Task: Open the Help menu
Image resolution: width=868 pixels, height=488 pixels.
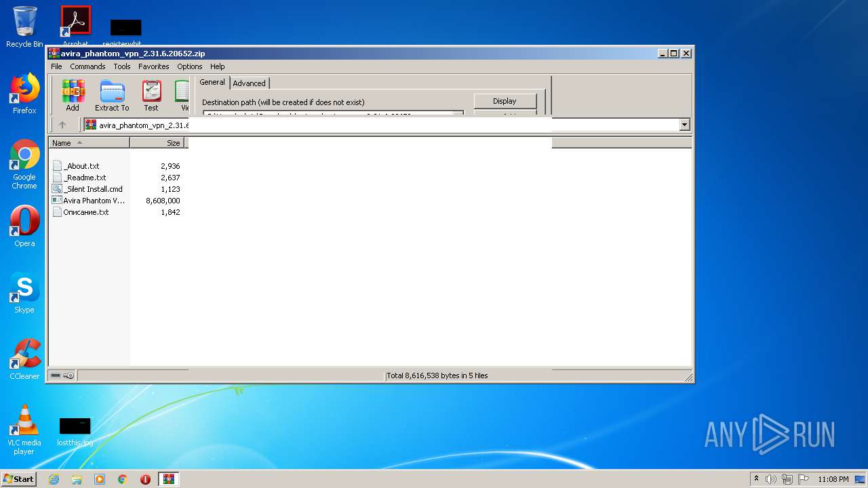Action: 218,66
